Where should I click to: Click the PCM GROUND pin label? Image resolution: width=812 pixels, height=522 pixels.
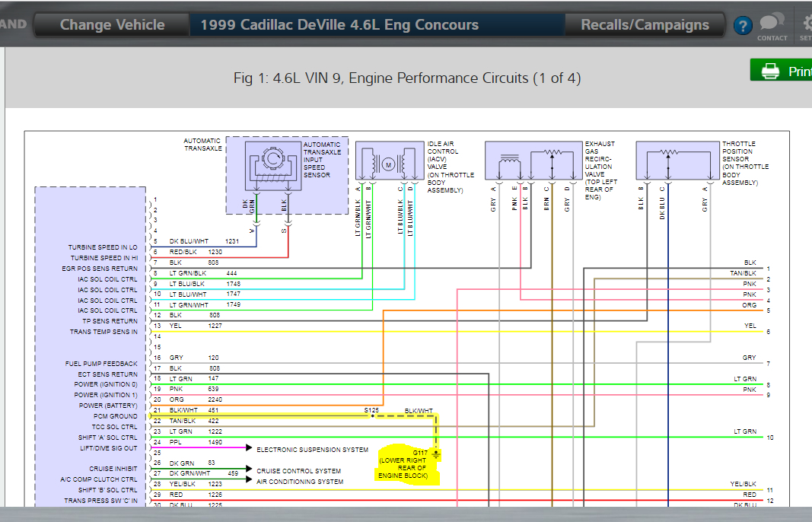pos(116,416)
